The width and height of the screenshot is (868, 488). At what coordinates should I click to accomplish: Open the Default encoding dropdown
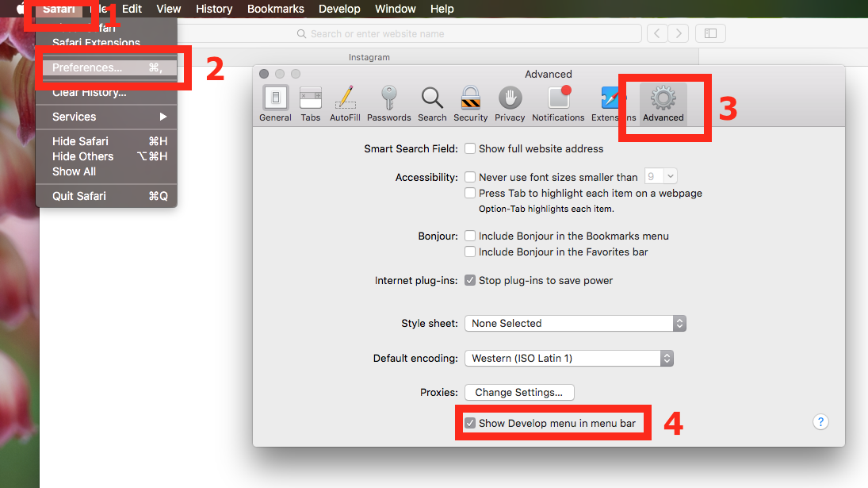coord(569,359)
